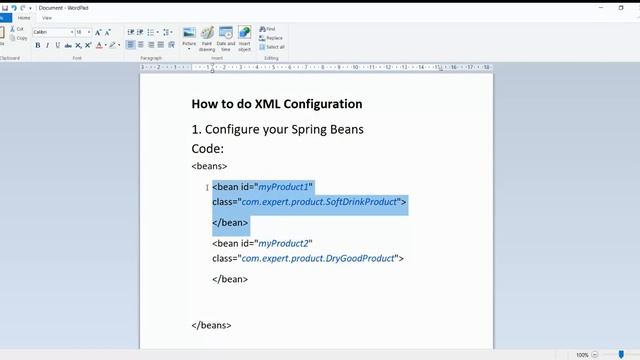The width and height of the screenshot is (640, 360).
Task: Justify the text
Action: [161, 44]
